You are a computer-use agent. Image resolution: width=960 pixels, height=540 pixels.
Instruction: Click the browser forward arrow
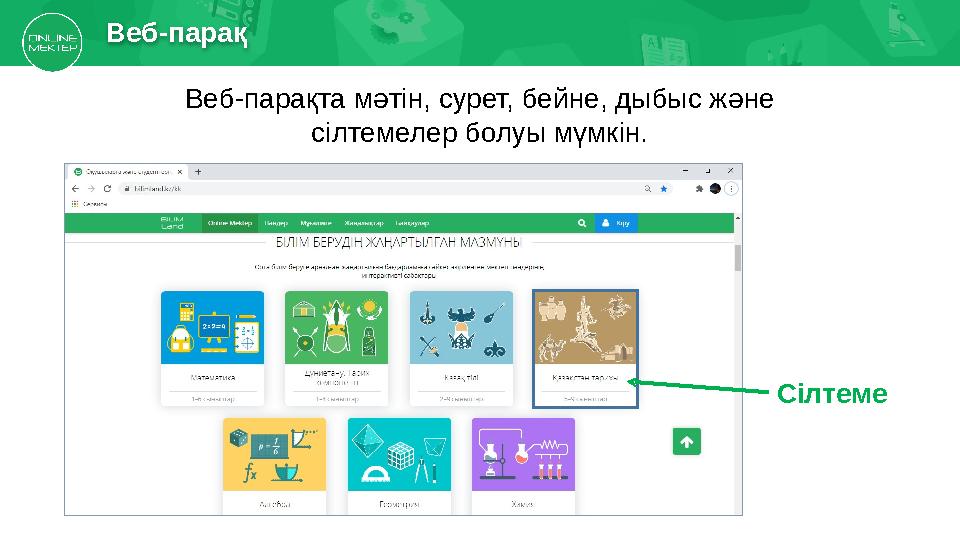[91, 189]
